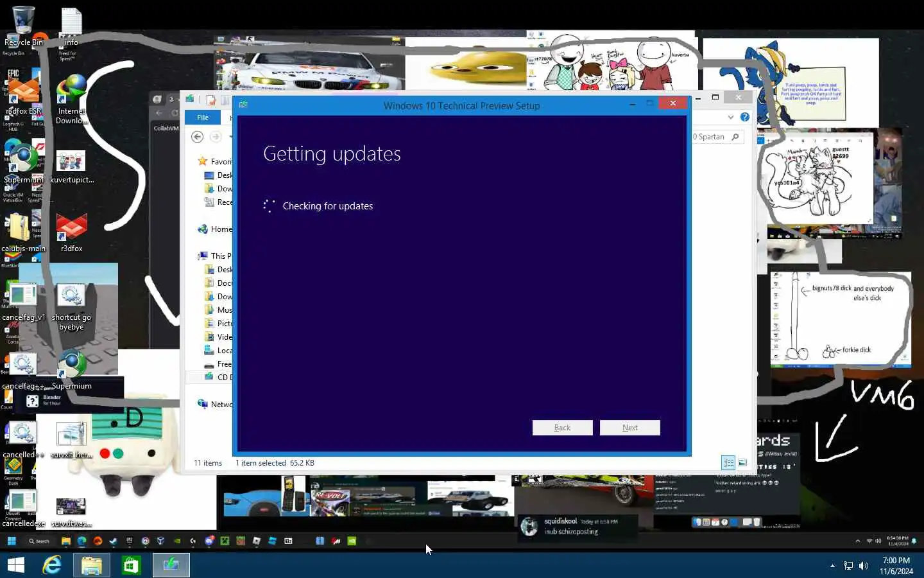
Task: Click "1 item selected 65.2 KB" status text
Action: (x=275, y=463)
